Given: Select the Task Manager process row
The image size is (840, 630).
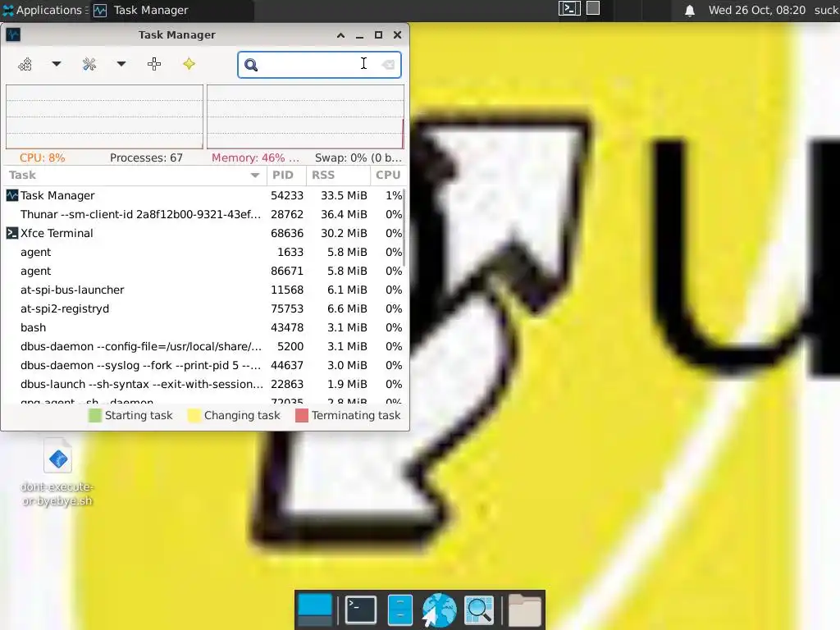Looking at the screenshot, I should 203,195.
